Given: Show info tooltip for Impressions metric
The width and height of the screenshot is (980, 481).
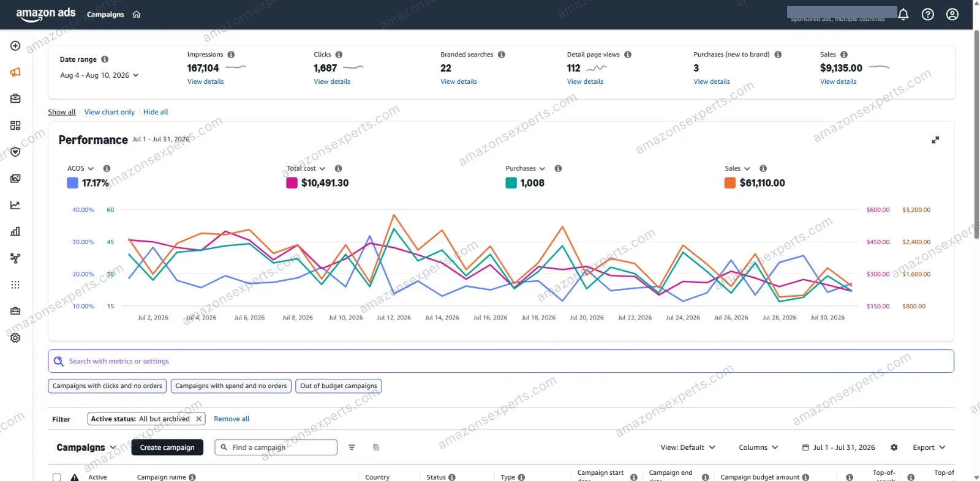Looking at the screenshot, I should click(x=231, y=54).
